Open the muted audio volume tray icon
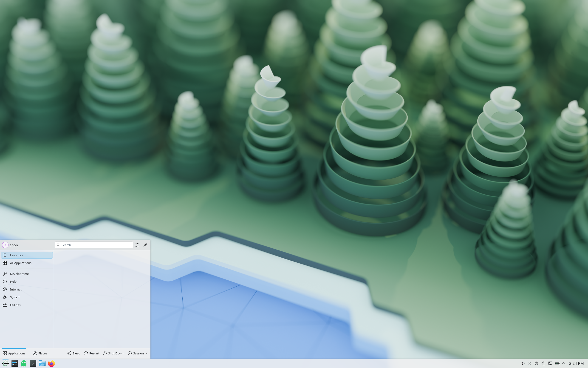This screenshot has width=588, height=368. click(523, 363)
